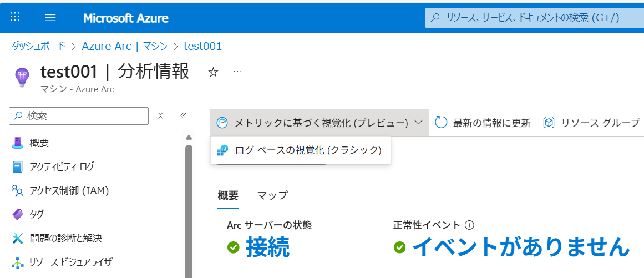Select ログ ベースの視覚化 (クラシック) option
The height and width of the screenshot is (278, 644).
(308, 150)
